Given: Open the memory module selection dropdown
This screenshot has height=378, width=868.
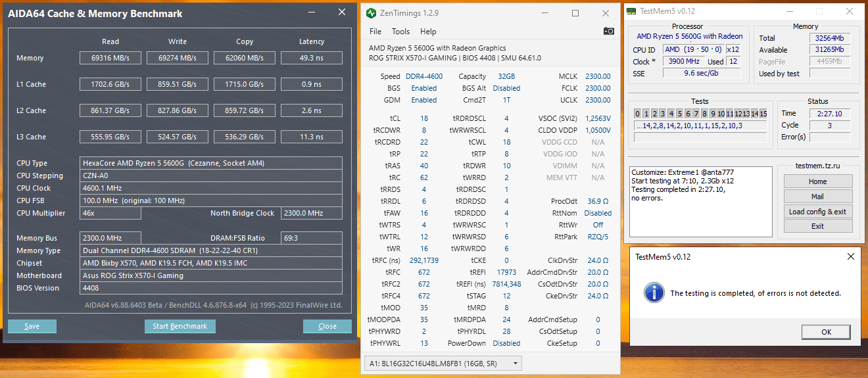Looking at the screenshot, I should (x=443, y=363).
